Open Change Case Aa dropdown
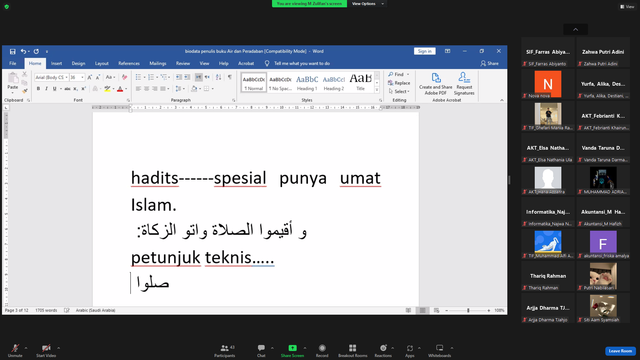640x360 pixels. pyautogui.click(x=109, y=77)
